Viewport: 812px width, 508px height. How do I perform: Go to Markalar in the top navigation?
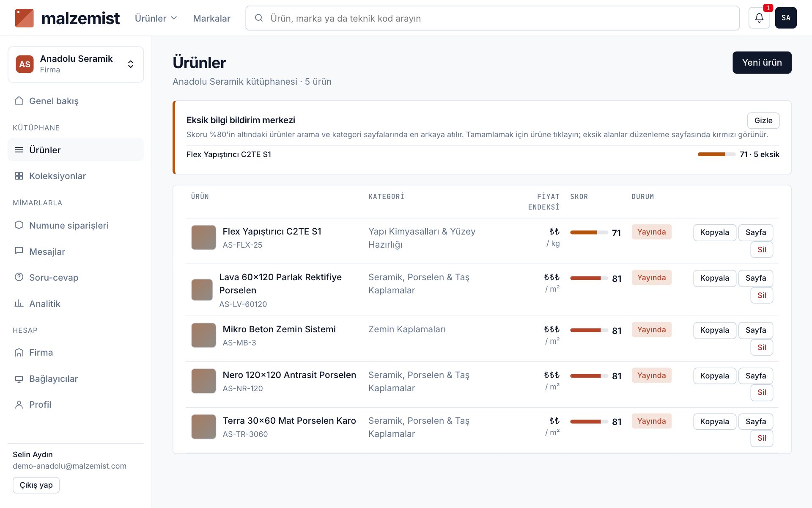(x=211, y=18)
